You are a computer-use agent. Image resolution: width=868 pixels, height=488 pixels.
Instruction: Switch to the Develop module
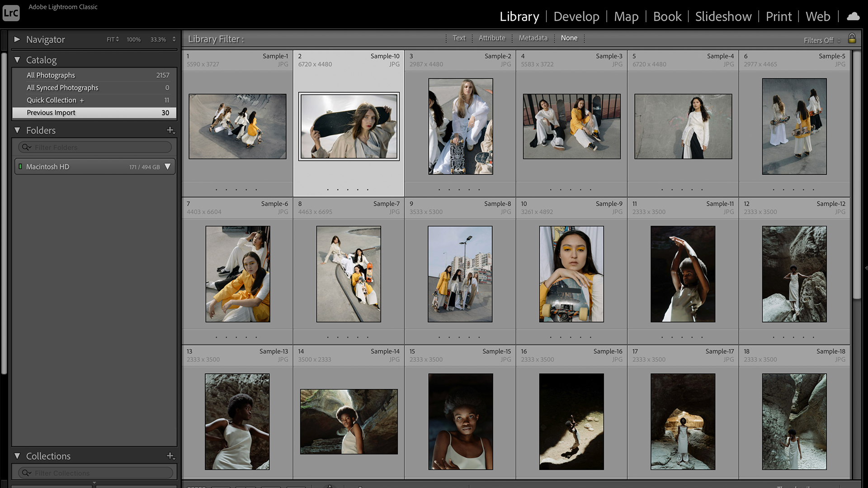pyautogui.click(x=576, y=16)
